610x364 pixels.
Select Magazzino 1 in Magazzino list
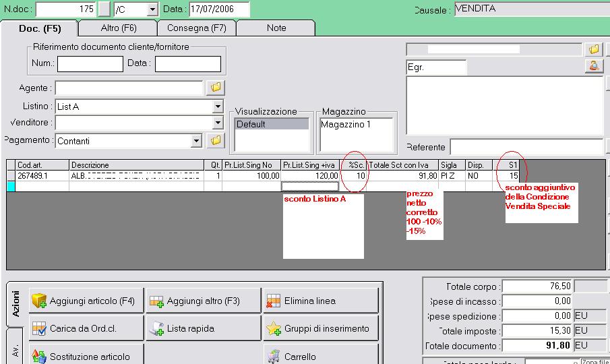[x=356, y=124]
